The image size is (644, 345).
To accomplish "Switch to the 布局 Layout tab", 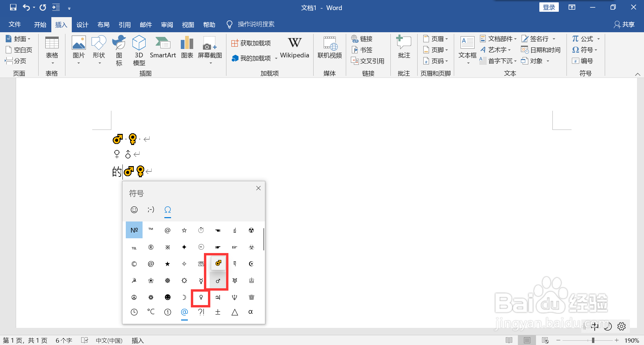I will 103,24.
